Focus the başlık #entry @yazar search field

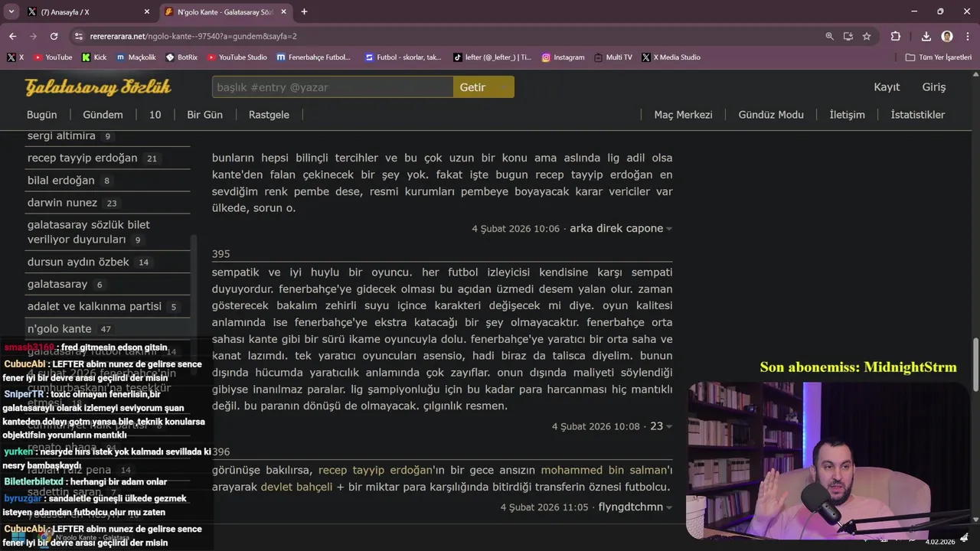(332, 87)
